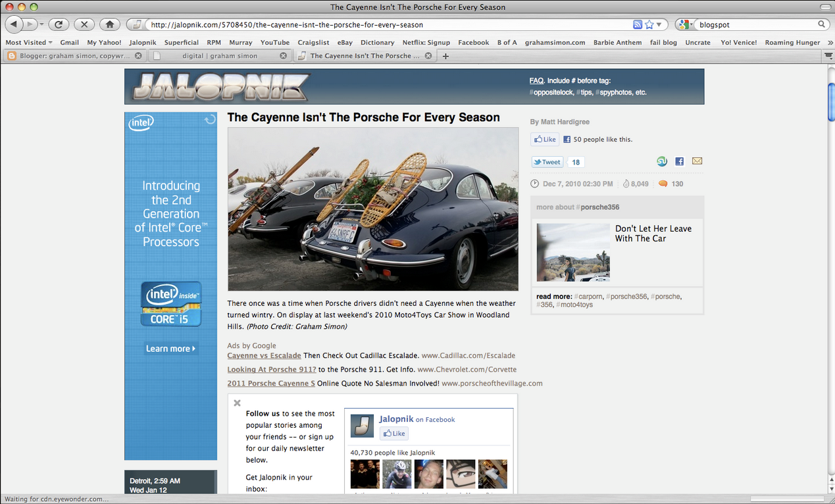Share the article via the StumbleUpon icon
Image resolution: width=835 pixels, height=504 pixels.
point(661,161)
